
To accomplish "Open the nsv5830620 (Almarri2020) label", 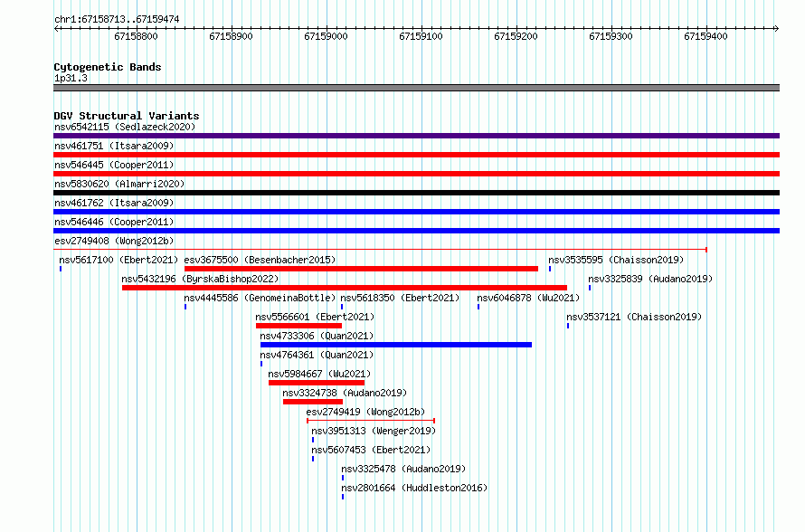I will click(x=119, y=184).
